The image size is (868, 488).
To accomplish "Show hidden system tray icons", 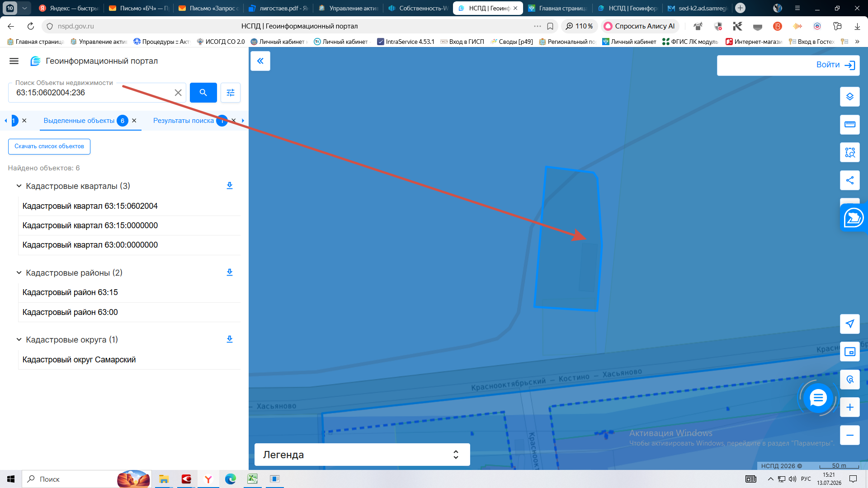I will [770, 479].
